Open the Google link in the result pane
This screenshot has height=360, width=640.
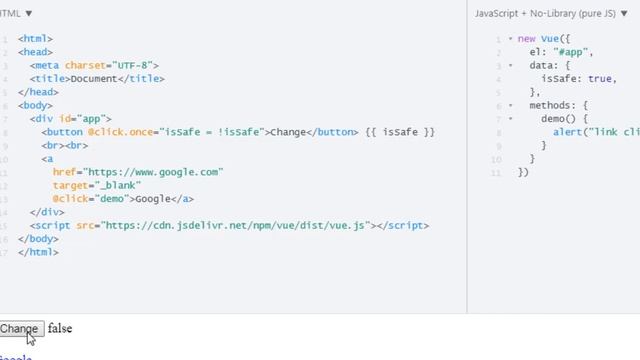(16, 358)
